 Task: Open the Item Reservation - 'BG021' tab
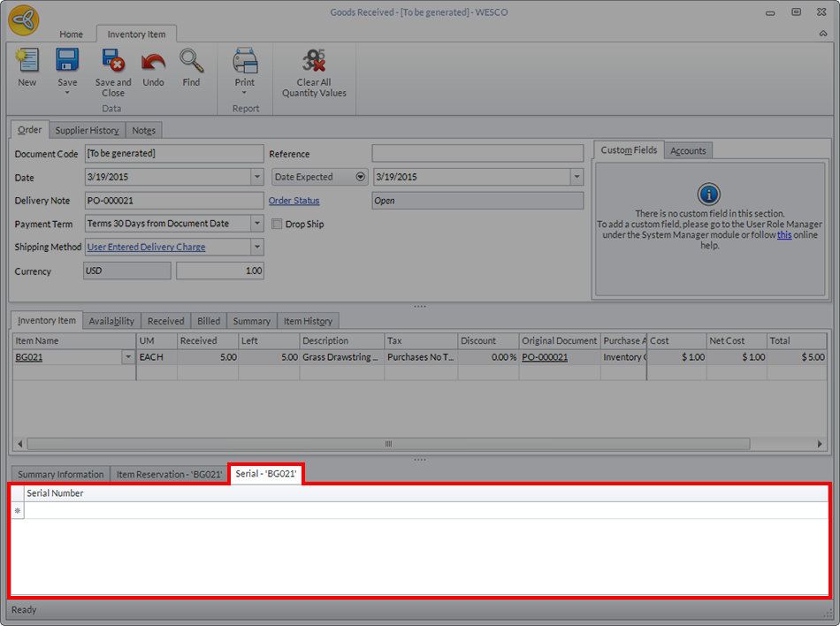pos(169,475)
